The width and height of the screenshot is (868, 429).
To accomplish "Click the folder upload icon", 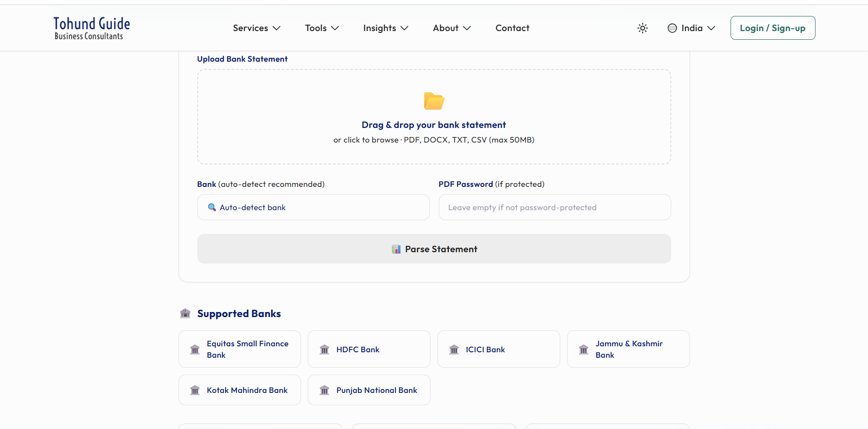I will click(x=433, y=101).
